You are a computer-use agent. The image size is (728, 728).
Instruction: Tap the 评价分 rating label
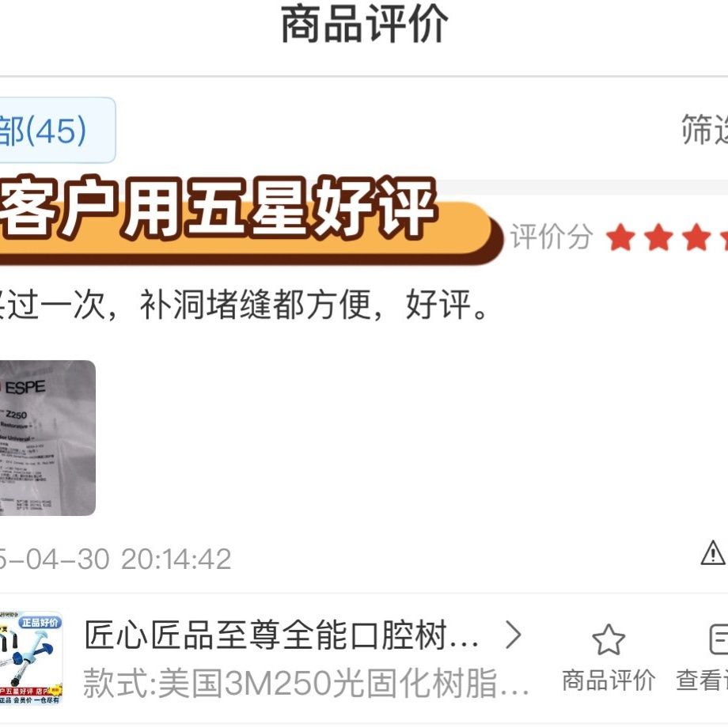click(x=551, y=237)
